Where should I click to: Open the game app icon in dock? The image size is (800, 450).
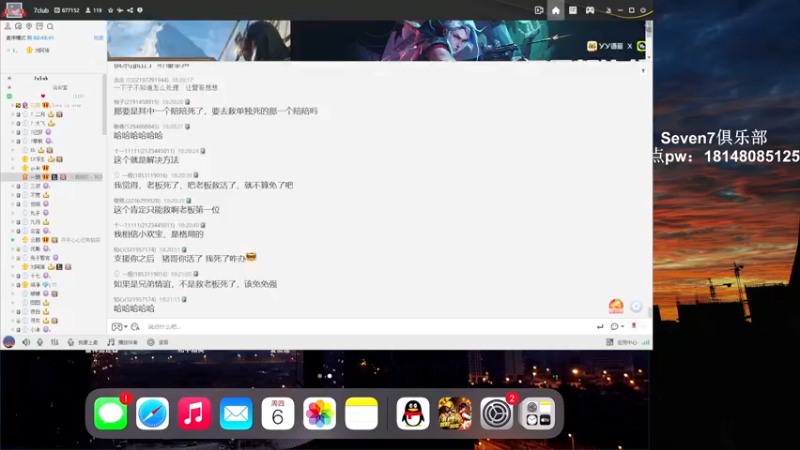tap(455, 413)
